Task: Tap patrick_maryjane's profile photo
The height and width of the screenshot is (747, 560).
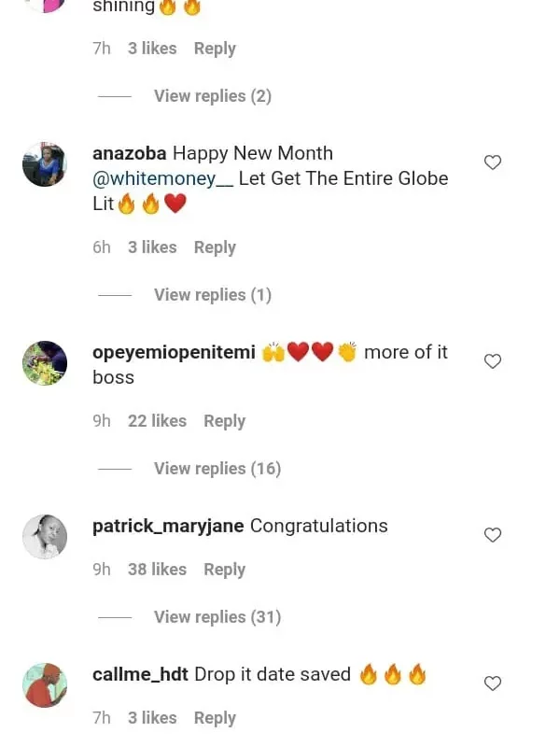Action: (45, 537)
